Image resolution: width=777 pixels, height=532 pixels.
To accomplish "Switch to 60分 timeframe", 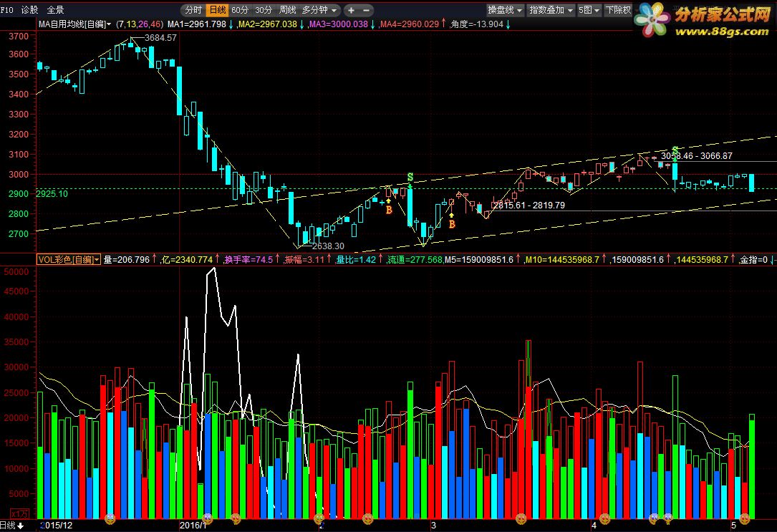I will click(240, 10).
